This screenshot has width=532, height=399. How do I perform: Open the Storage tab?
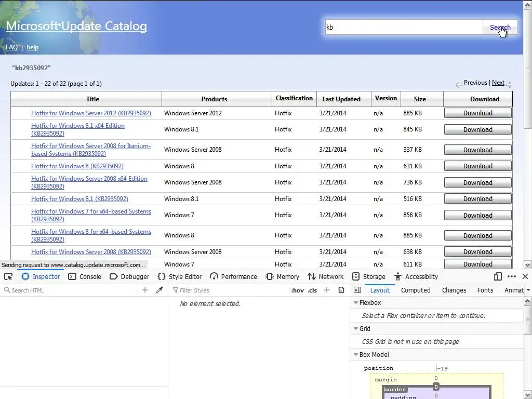pos(369,276)
